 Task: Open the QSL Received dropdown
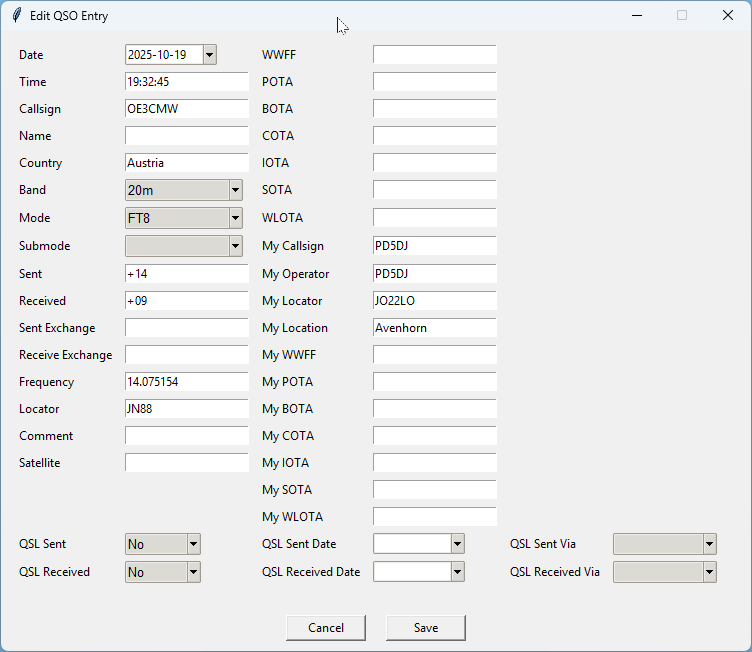pyautogui.click(x=194, y=572)
